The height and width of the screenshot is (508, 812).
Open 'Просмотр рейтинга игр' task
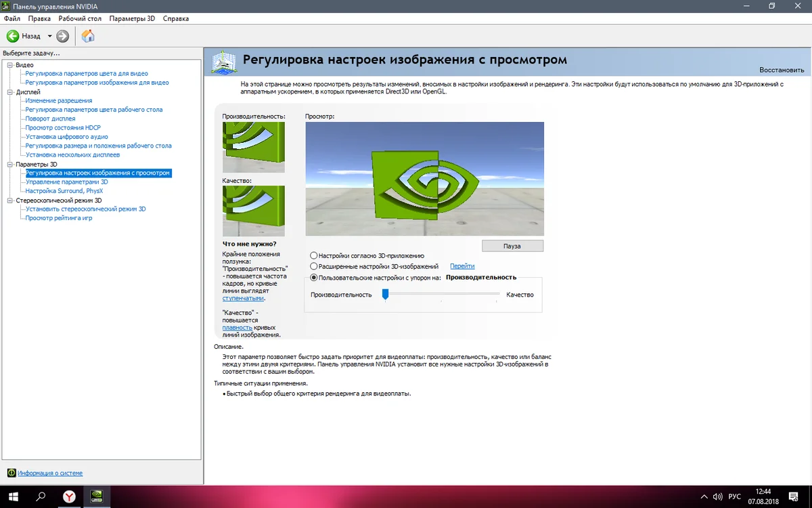click(x=59, y=218)
